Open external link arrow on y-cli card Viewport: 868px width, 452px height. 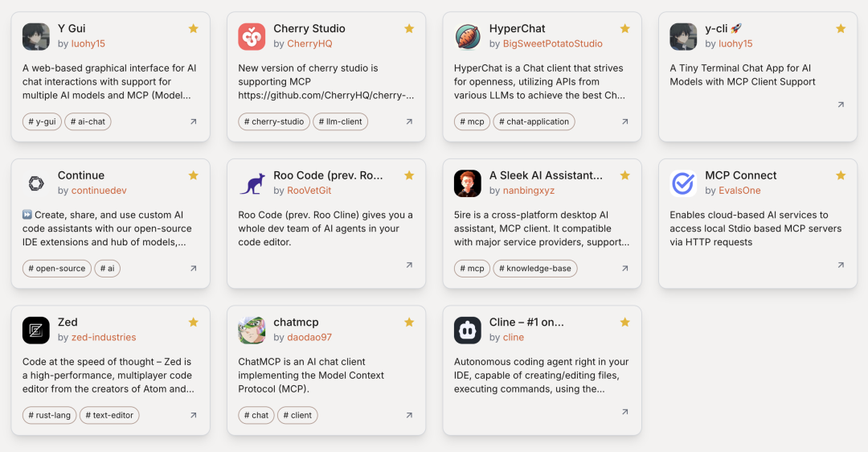pyautogui.click(x=841, y=104)
